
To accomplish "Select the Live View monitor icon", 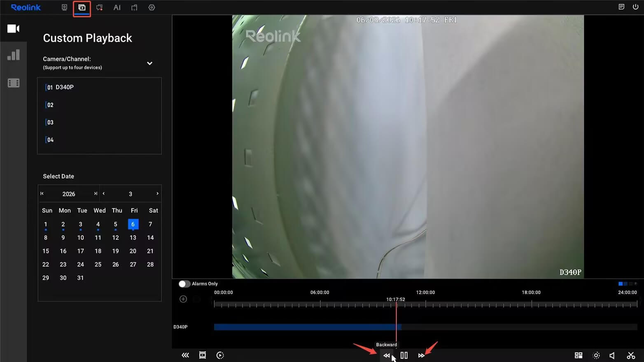I will click(64, 7).
